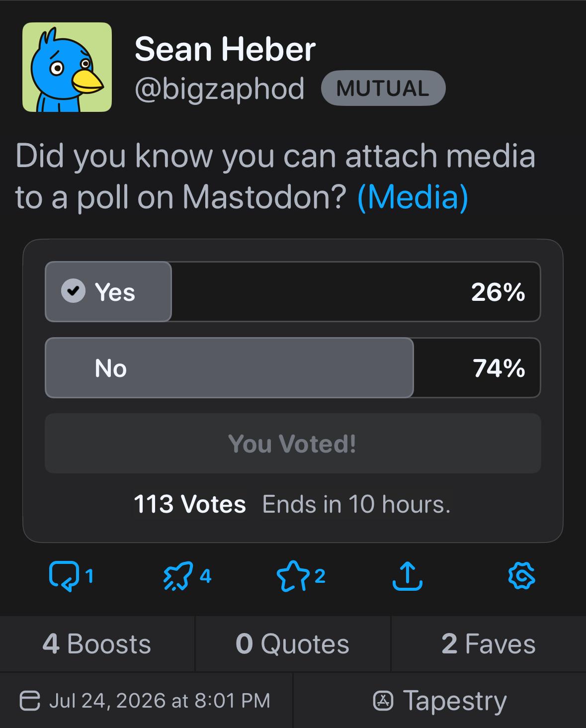
Task: Open the (Media) link in the post
Action: [413, 197]
